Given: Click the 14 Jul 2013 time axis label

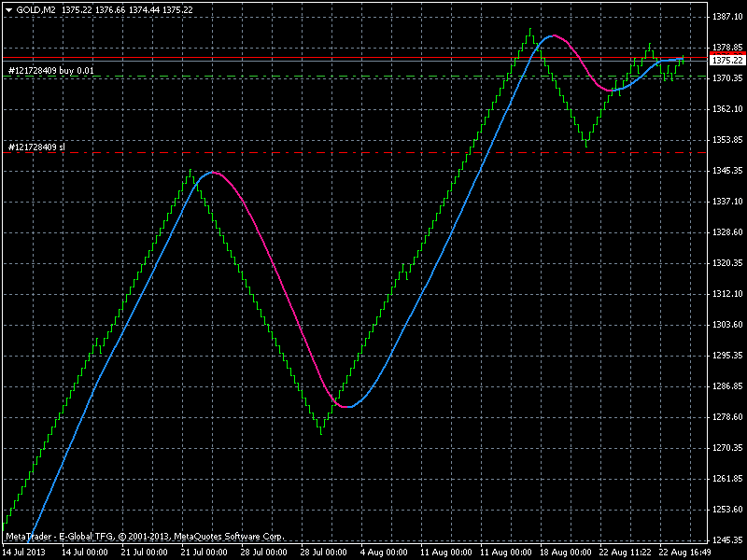Looking at the screenshot, I should coord(24,553).
